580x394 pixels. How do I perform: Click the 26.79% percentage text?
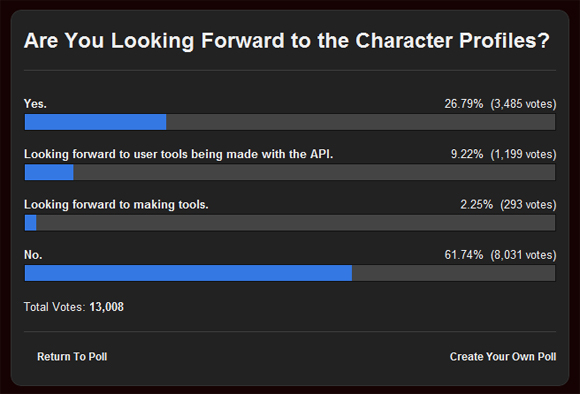463,104
